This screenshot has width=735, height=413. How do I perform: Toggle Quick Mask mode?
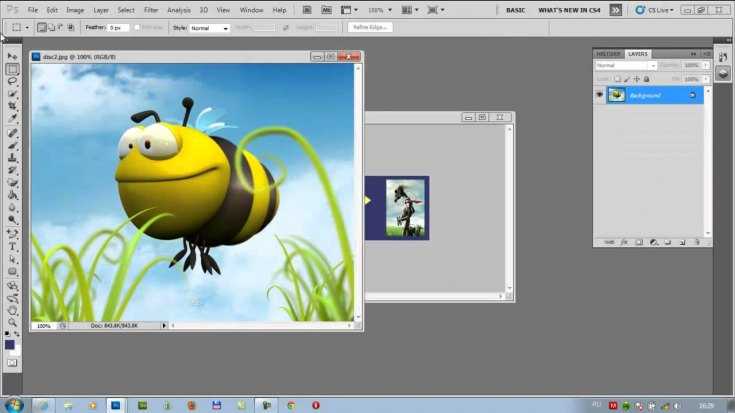click(x=12, y=363)
